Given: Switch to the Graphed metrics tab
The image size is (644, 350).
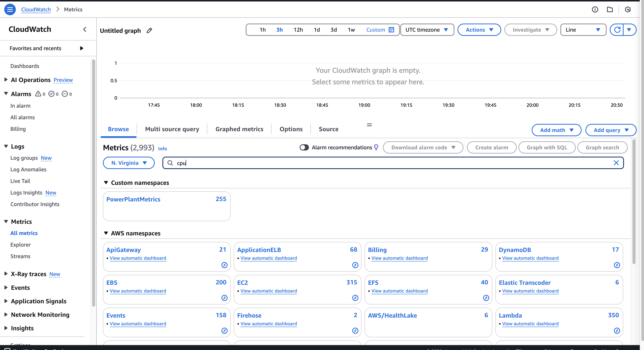Looking at the screenshot, I should [x=239, y=129].
